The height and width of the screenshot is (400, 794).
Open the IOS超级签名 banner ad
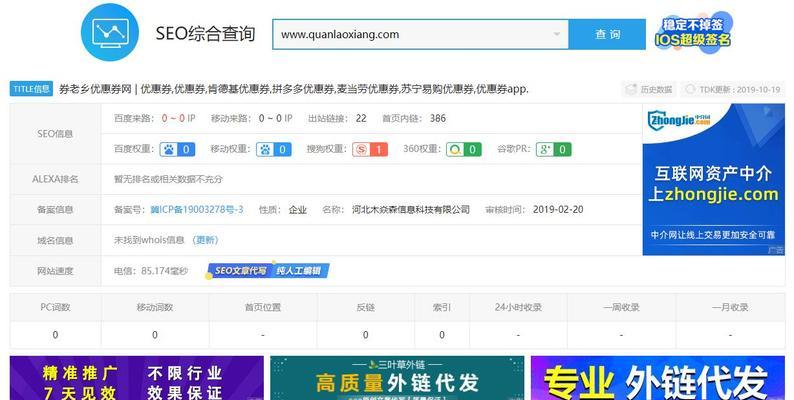693,32
